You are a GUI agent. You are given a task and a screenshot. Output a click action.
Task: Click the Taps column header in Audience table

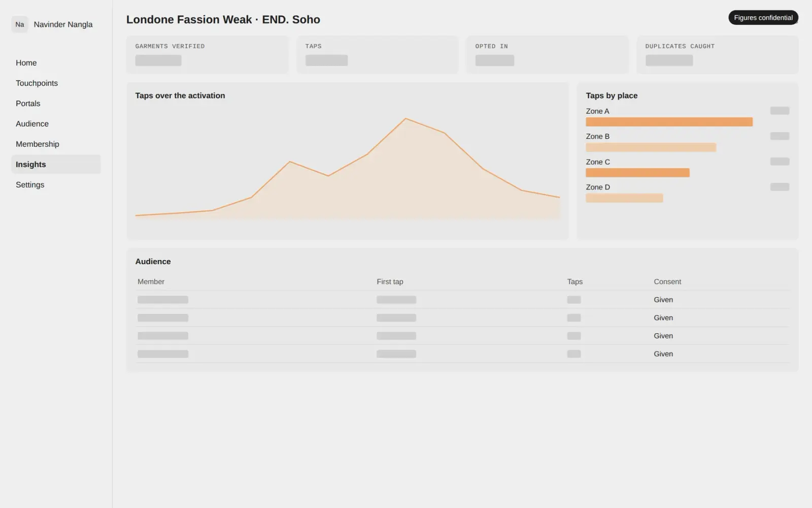point(574,281)
